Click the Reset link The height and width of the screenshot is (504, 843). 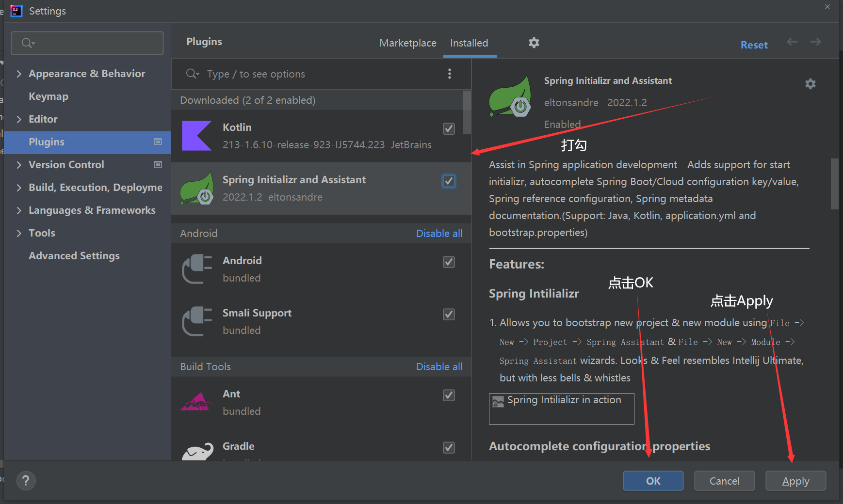coord(754,45)
